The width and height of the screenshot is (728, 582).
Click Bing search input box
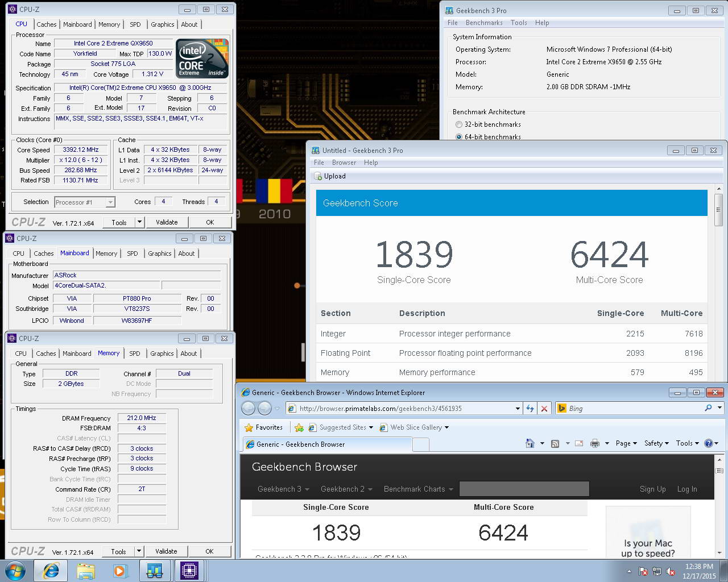(630, 408)
